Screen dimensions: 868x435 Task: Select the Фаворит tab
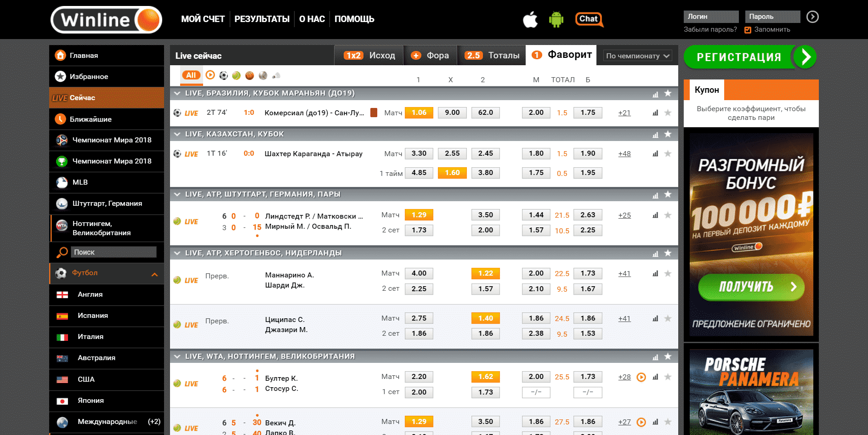pos(561,55)
